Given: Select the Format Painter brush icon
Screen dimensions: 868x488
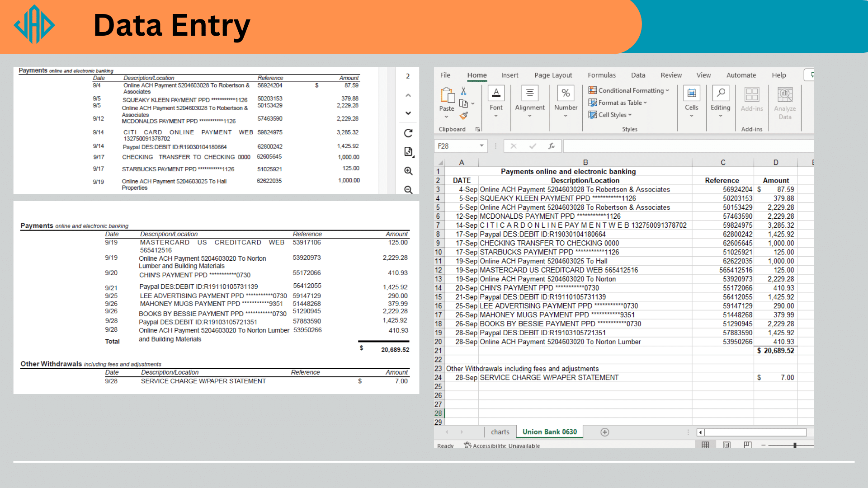Looking at the screenshot, I should tap(463, 116).
